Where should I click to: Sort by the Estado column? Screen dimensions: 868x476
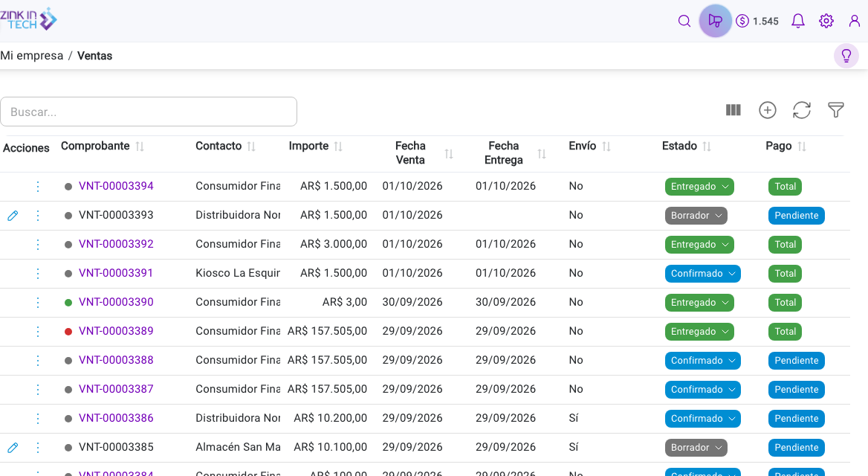[x=707, y=147]
